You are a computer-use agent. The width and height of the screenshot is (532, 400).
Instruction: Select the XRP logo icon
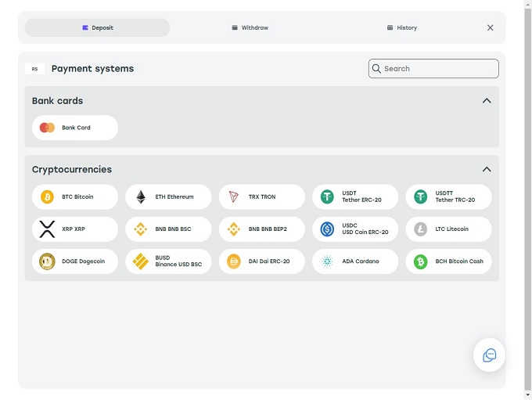(x=47, y=229)
